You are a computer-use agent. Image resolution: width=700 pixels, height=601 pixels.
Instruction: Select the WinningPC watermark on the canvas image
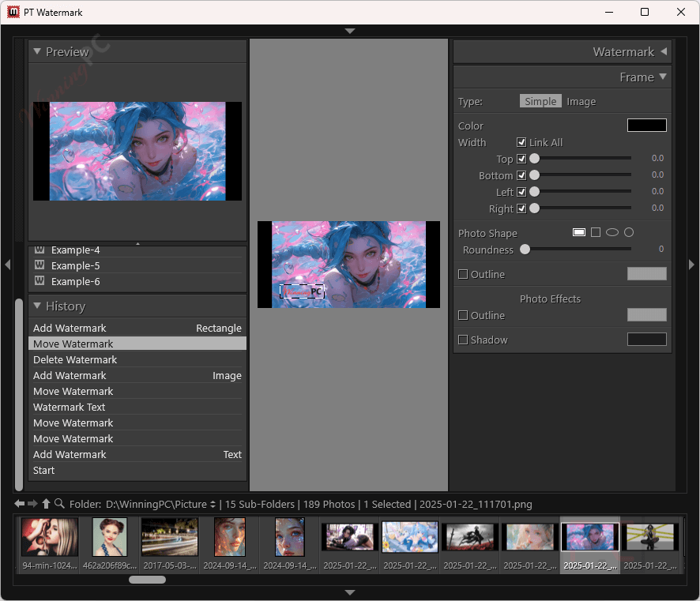tap(302, 291)
